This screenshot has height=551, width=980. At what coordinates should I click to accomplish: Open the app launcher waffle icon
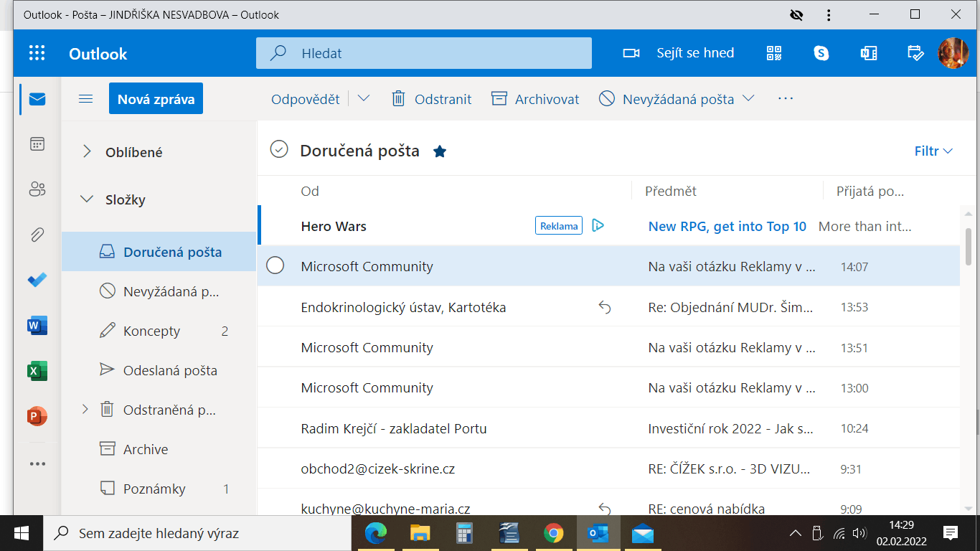37,53
